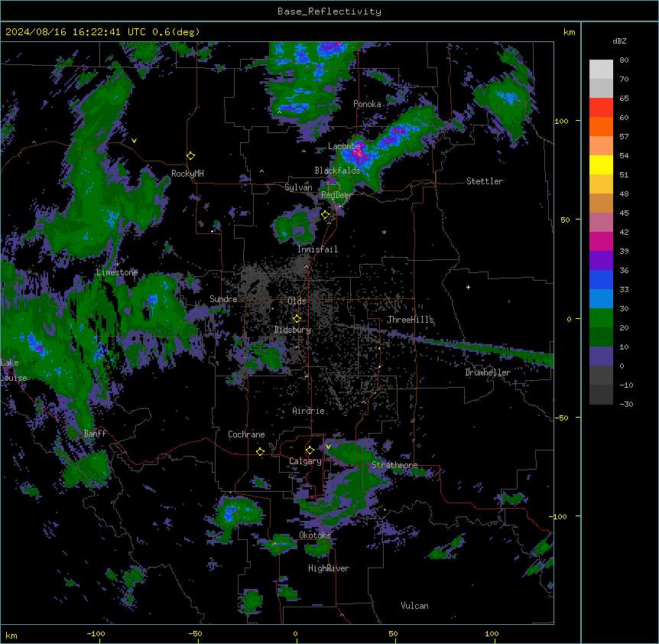
Task: Click the 80 value on dBZ scale
Action: pyautogui.click(x=624, y=60)
